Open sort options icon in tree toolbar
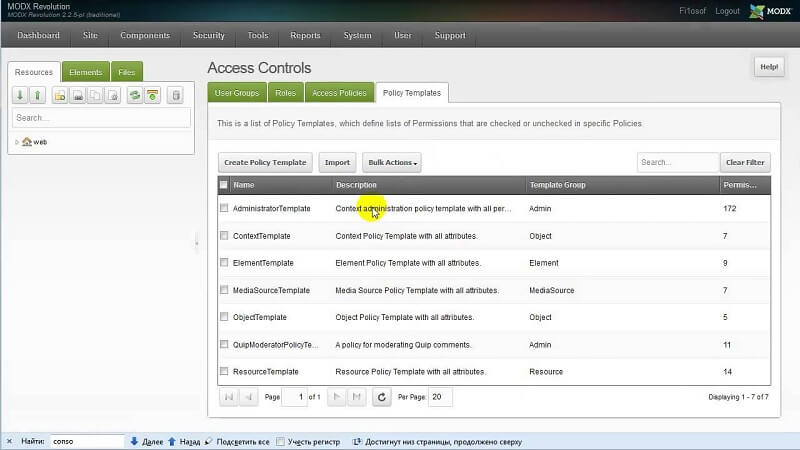 (153, 95)
